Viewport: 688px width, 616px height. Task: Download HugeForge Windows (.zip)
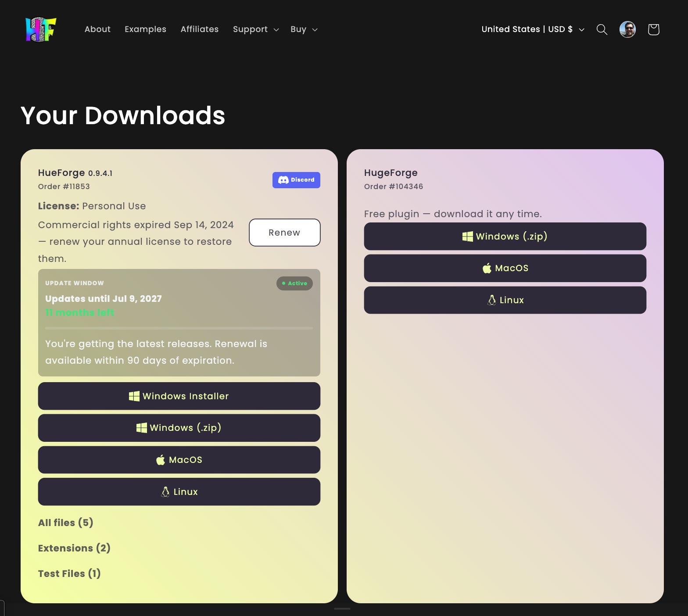pos(505,236)
